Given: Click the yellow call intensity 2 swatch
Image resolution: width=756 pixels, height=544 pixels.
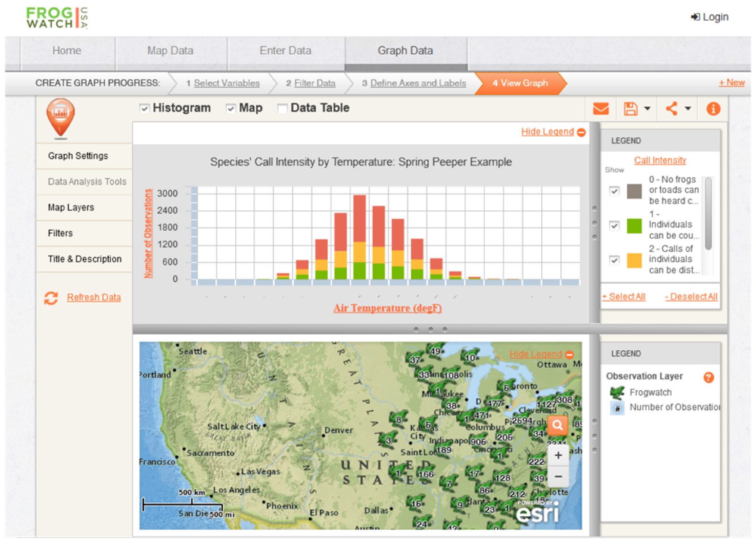Looking at the screenshot, I should coord(634,260).
